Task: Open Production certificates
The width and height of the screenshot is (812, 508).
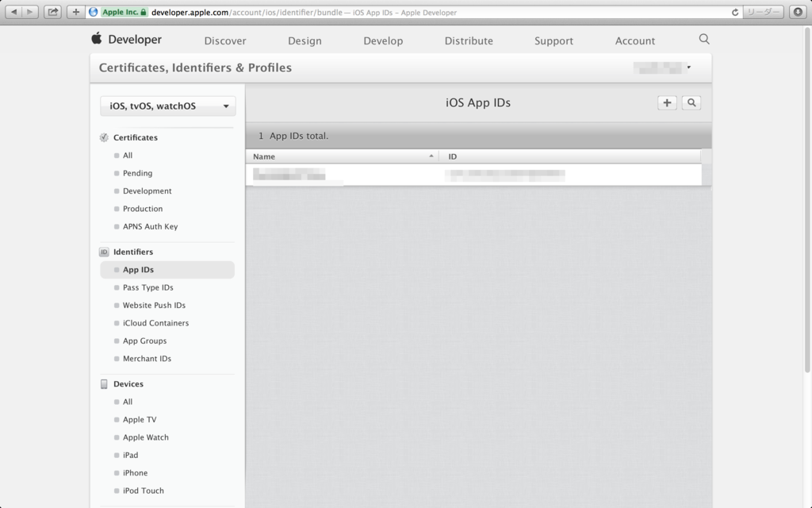Action: (x=143, y=209)
